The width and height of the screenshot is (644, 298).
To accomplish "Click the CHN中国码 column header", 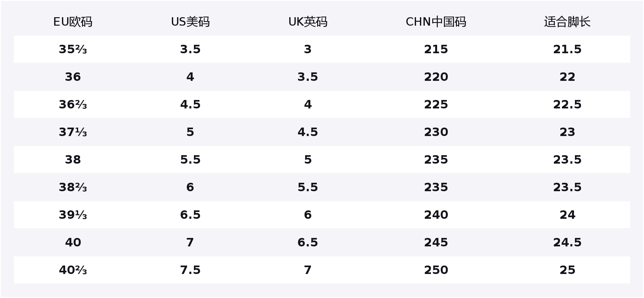I will coord(436,22).
